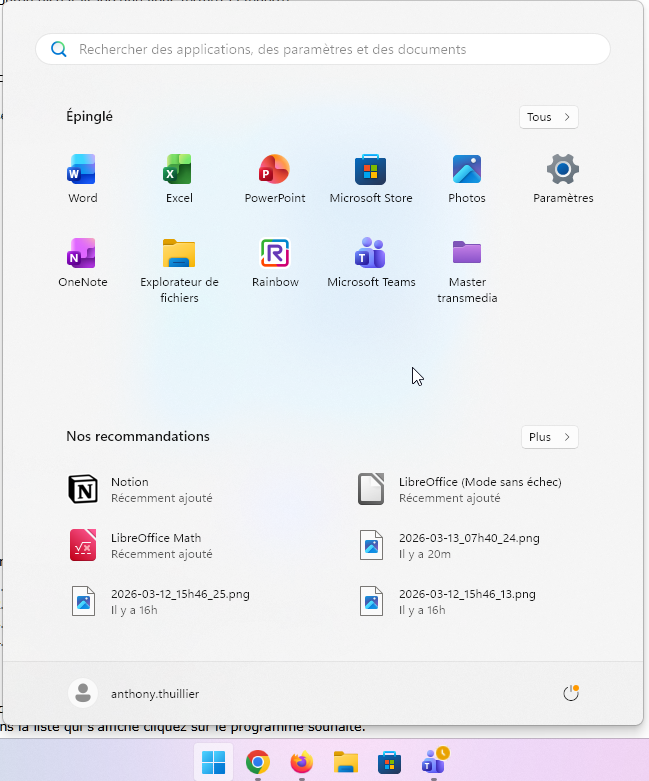Image resolution: width=649 pixels, height=781 pixels.
Task: Open Firefox from taskbar
Action: pos(301,762)
